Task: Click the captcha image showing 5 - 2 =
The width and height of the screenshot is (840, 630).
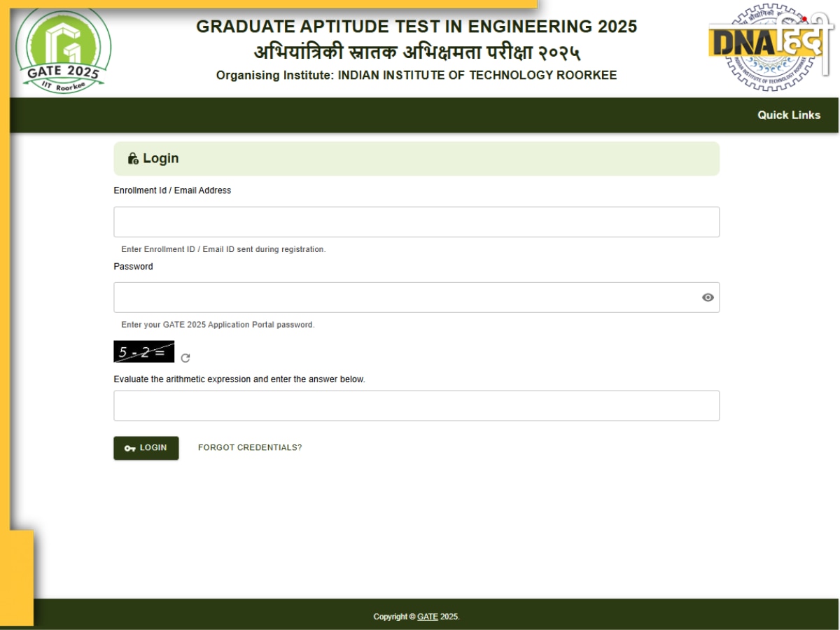Action: pyautogui.click(x=144, y=352)
